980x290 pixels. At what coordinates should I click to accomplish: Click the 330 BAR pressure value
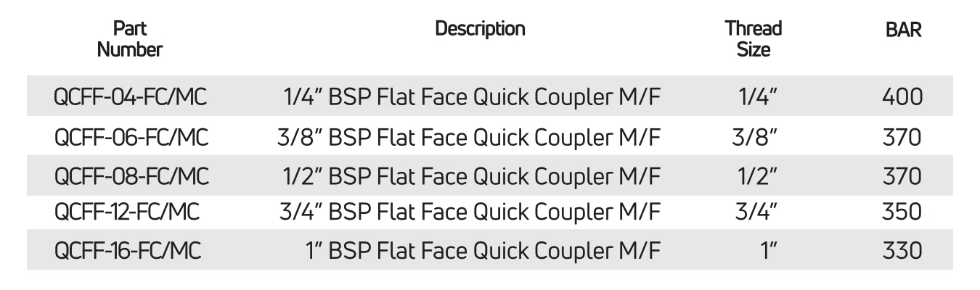[x=902, y=251]
